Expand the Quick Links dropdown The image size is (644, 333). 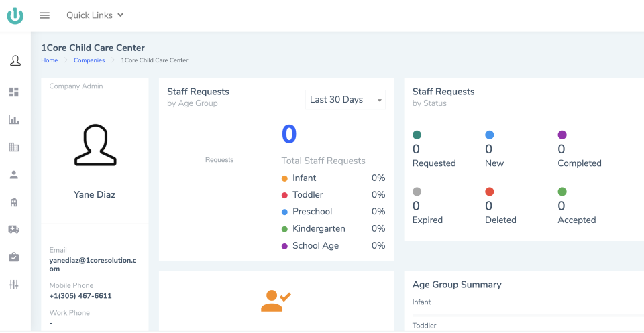point(95,15)
